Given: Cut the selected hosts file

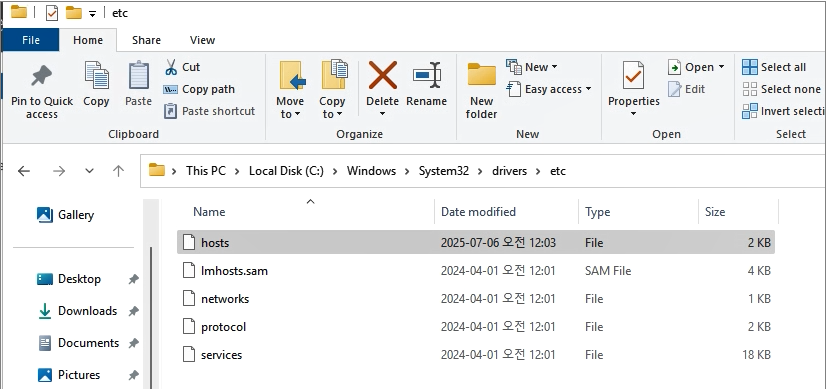Looking at the screenshot, I should click(x=182, y=67).
